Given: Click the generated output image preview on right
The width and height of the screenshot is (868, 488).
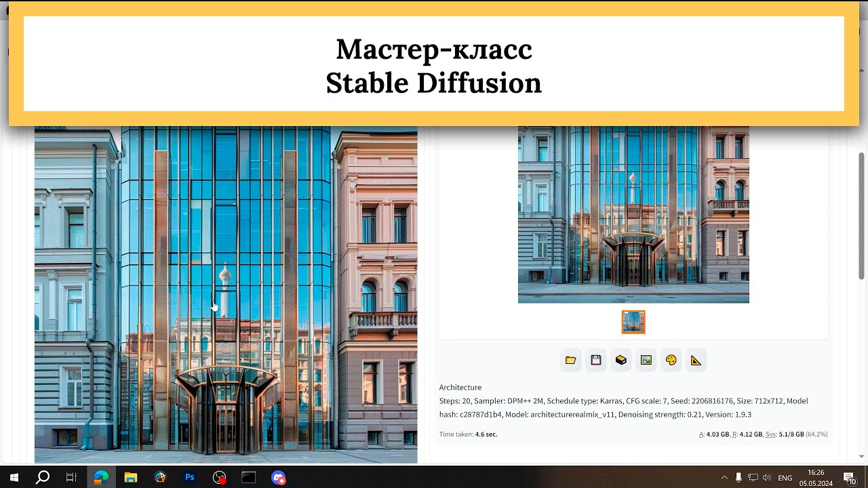Looking at the screenshot, I should [x=633, y=214].
